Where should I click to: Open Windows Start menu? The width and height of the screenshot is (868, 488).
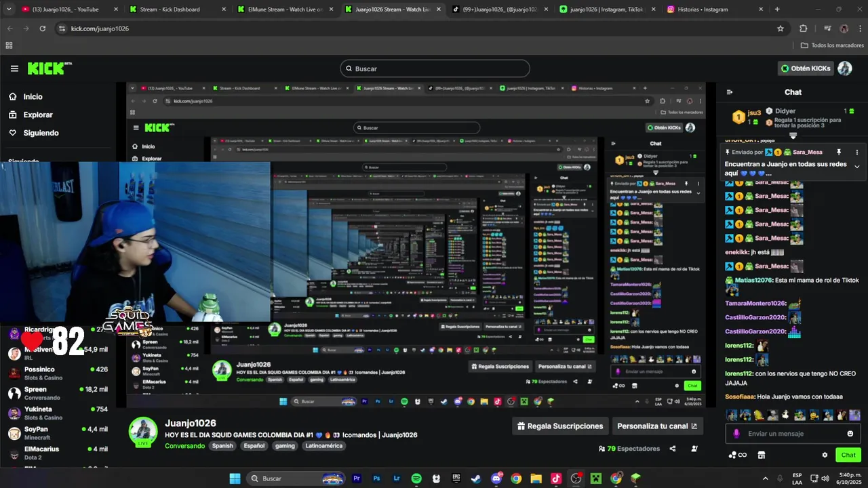point(235,479)
